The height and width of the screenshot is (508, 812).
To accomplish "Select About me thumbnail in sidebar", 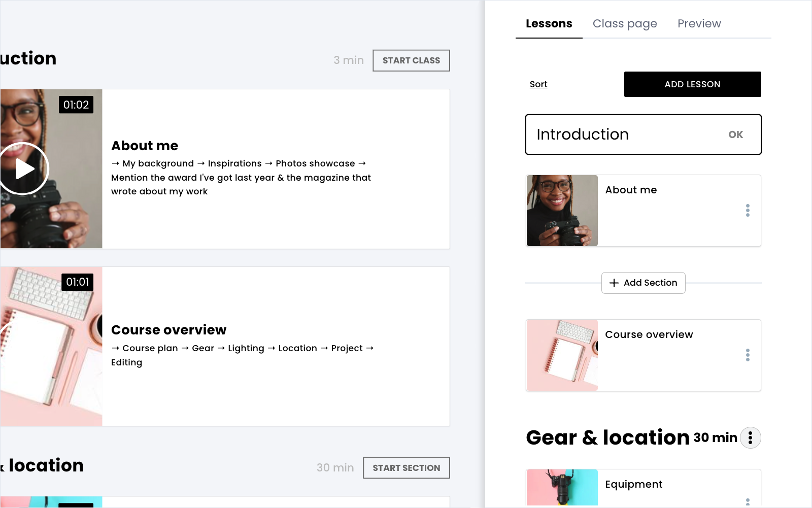I will coord(562,211).
